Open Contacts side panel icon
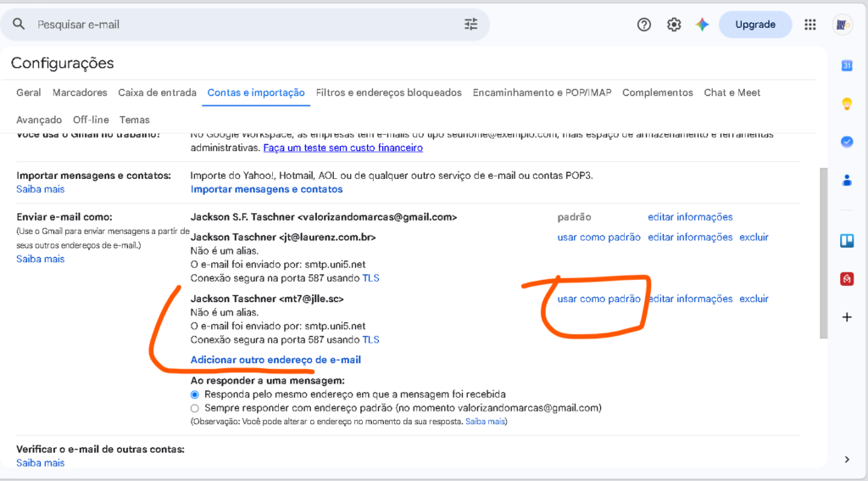This screenshot has width=868, height=481. [x=847, y=180]
